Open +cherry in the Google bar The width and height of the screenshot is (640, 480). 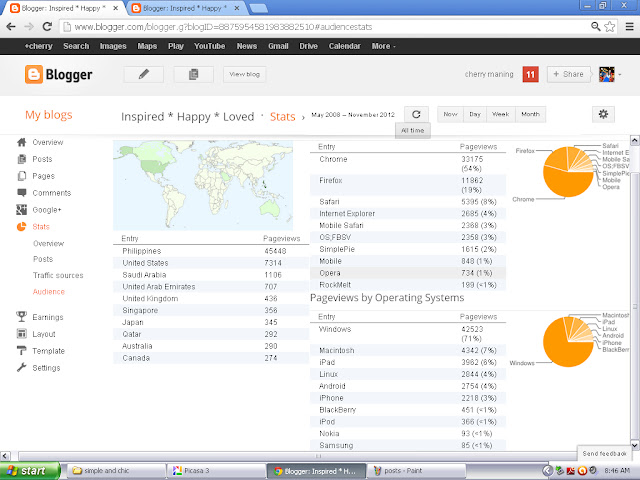38,46
